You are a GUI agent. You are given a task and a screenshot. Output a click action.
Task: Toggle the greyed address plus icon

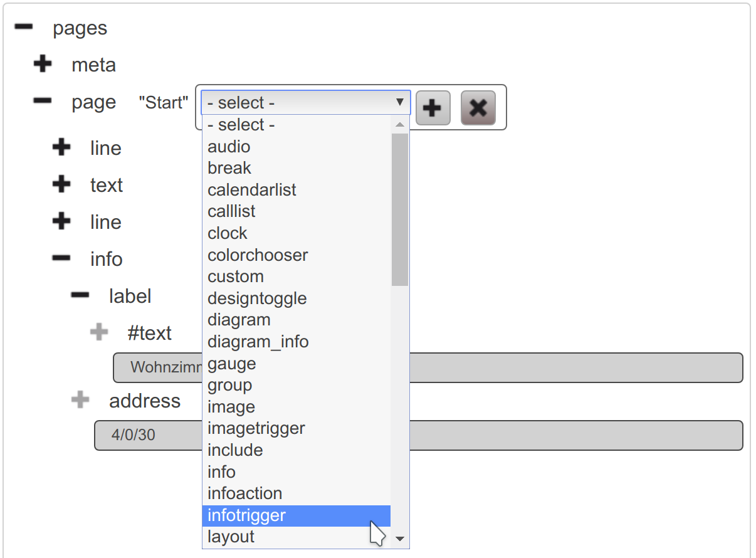pyautogui.click(x=80, y=400)
